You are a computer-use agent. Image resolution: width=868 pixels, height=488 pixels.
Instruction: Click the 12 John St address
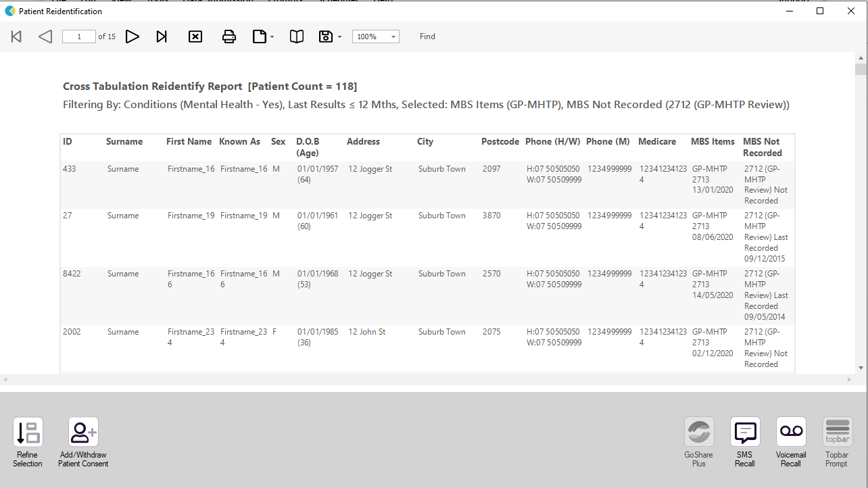tap(367, 332)
